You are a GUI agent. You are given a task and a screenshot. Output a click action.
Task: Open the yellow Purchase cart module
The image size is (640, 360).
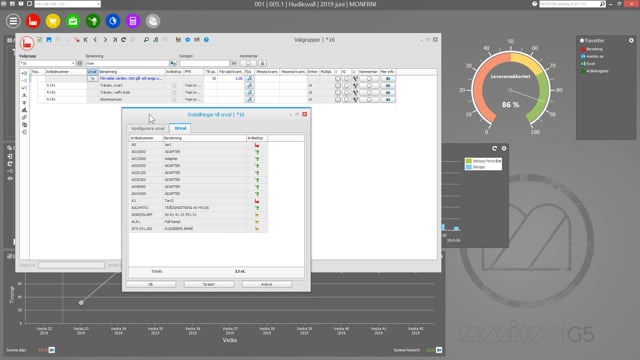click(x=53, y=21)
